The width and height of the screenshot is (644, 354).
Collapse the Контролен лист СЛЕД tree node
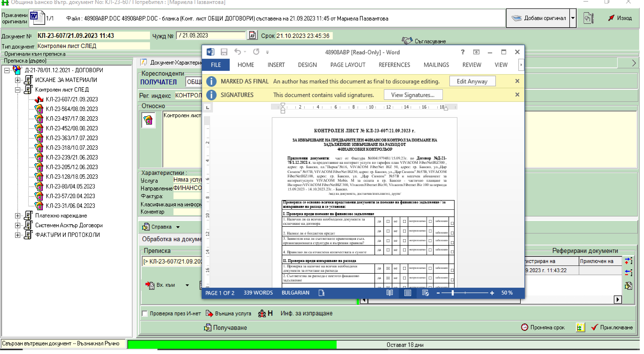[x=18, y=90]
